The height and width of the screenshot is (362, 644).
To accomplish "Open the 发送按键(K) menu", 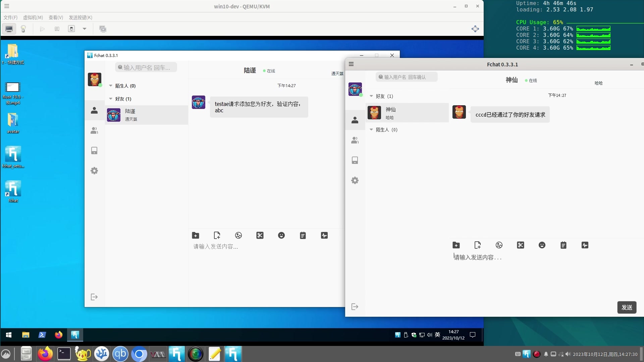I will 80,17.
